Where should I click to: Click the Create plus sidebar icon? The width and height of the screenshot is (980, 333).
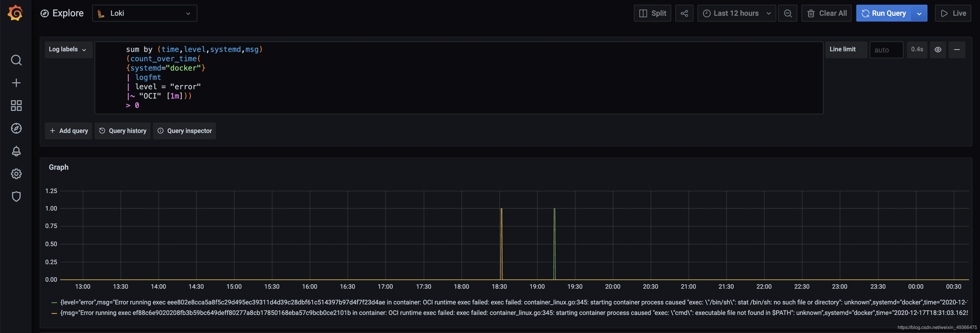16,83
